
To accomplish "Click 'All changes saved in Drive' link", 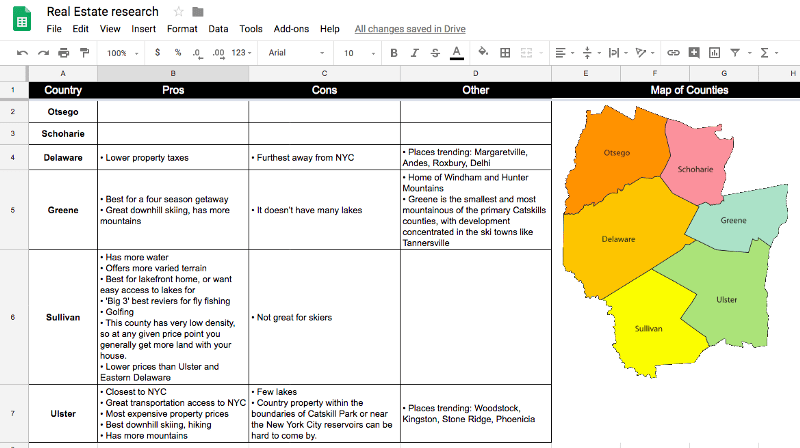I will click(x=408, y=29).
